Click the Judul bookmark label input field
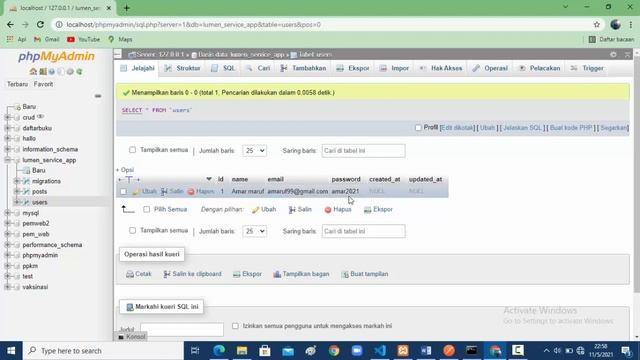This screenshot has height=360, width=640. coord(182,329)
